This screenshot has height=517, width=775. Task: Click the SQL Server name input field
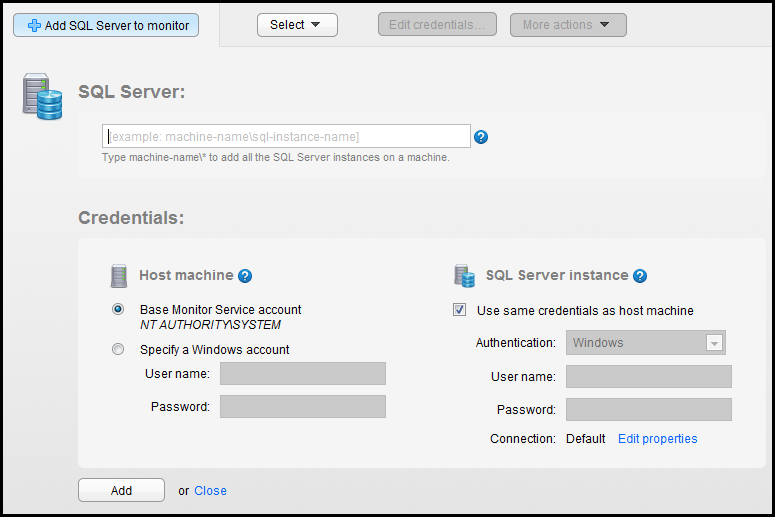[x=286, y=136]
